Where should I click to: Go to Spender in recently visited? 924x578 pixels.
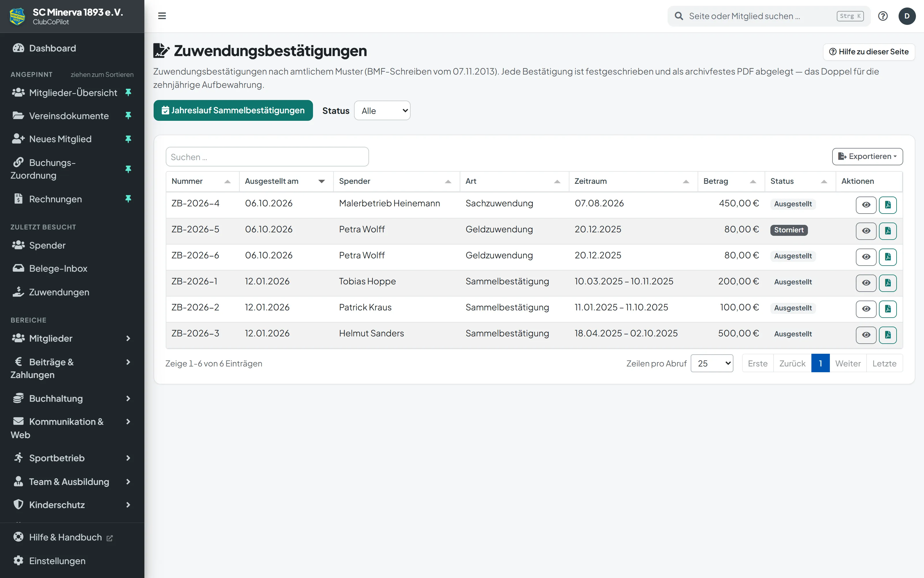click(72, 245)
